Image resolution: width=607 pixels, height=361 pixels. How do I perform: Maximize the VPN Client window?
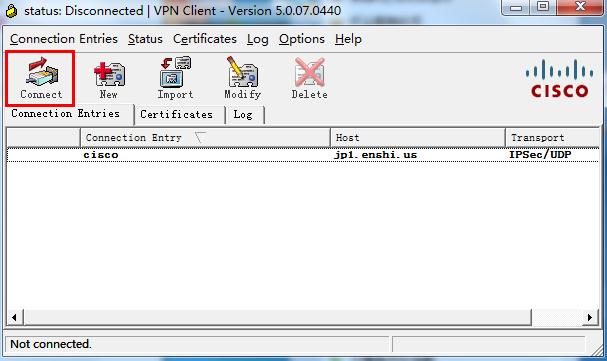tap(543, 7)
